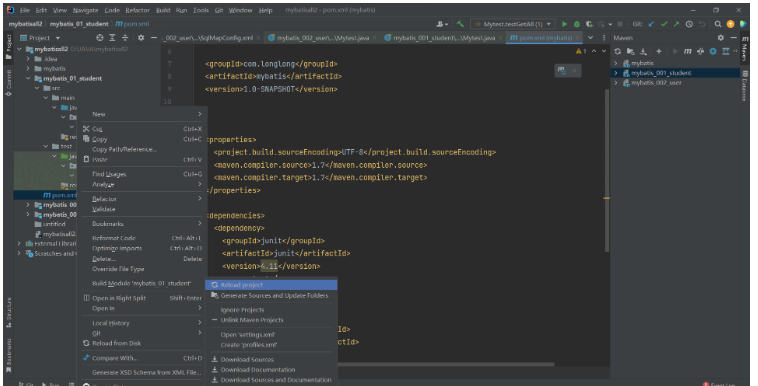Expand mybatis_002_user node in Maven panel
Viewport: 758px width, 386px height.
pyautogui.click(x=616, y=83)
